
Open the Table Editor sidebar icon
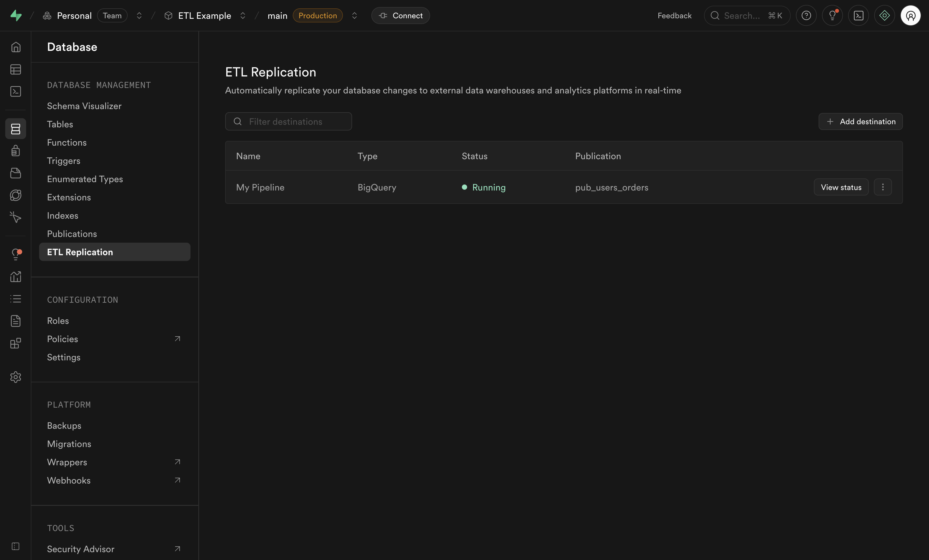[15, 69]
